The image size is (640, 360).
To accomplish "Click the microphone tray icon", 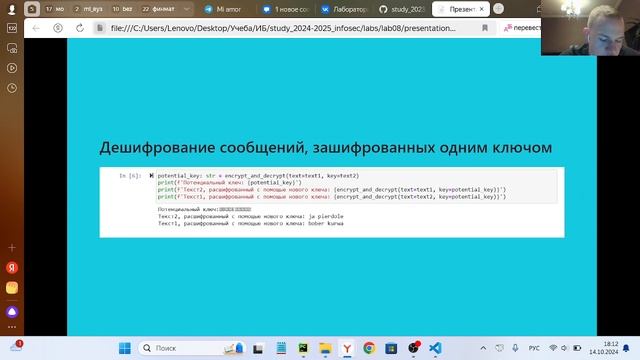I will [x=515, y=348].
